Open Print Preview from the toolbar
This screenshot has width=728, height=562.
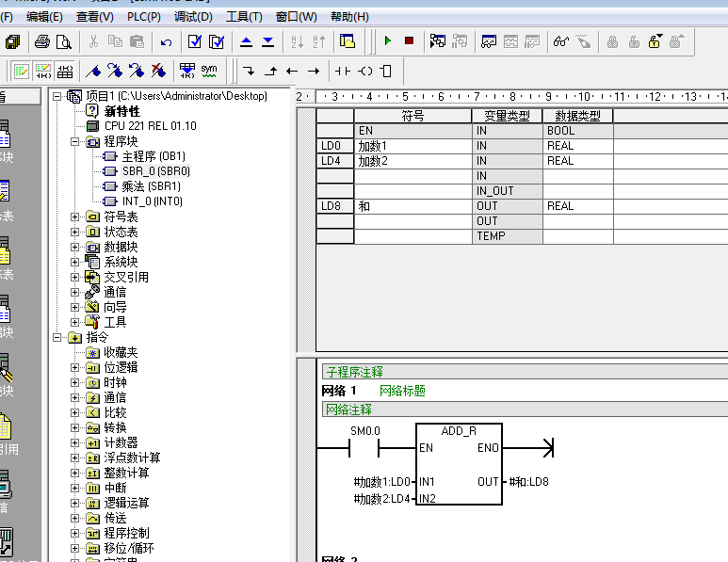pyautogui.click(x=63, y=41)
